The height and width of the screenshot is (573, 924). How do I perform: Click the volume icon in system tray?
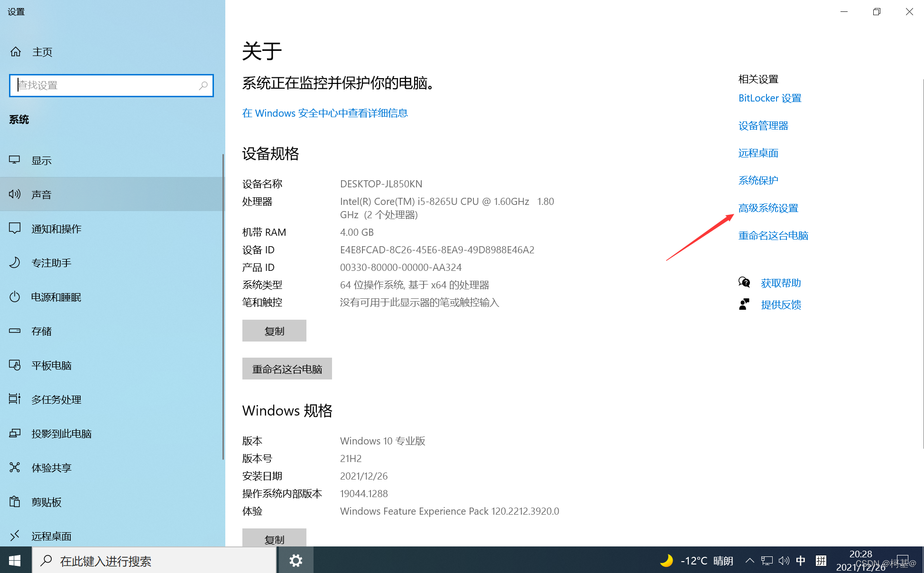click(784, 561)
